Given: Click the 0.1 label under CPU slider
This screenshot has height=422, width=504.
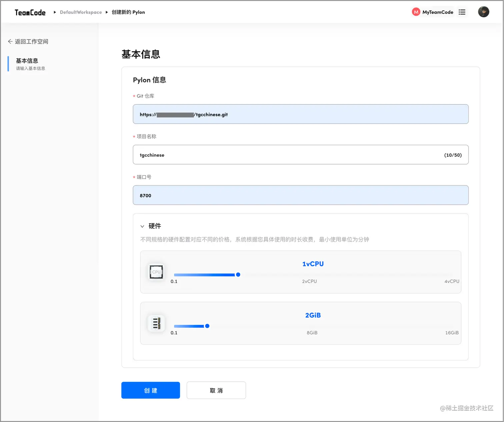Looking at the screenshot, I should coord(174,281).
